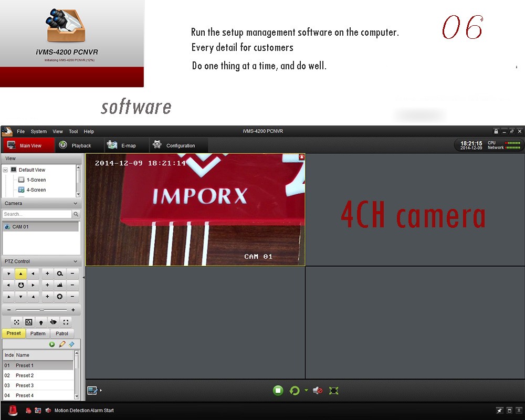Select the Patrol button
The width and height of the screenshot is (525, 420).
(62, 333)
